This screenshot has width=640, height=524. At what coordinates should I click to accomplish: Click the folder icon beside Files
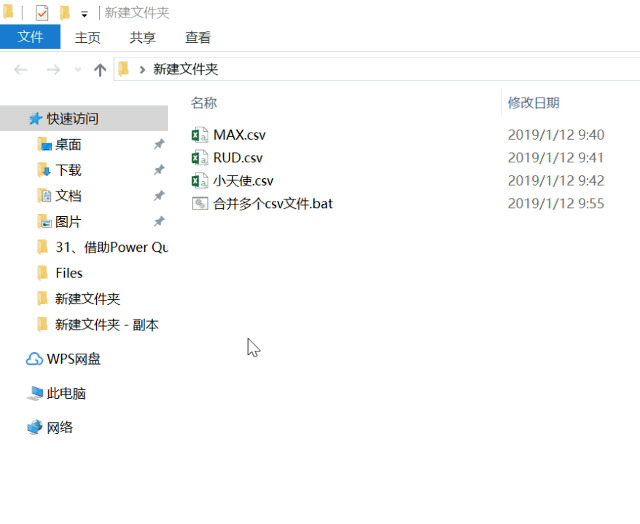[42, 273]
